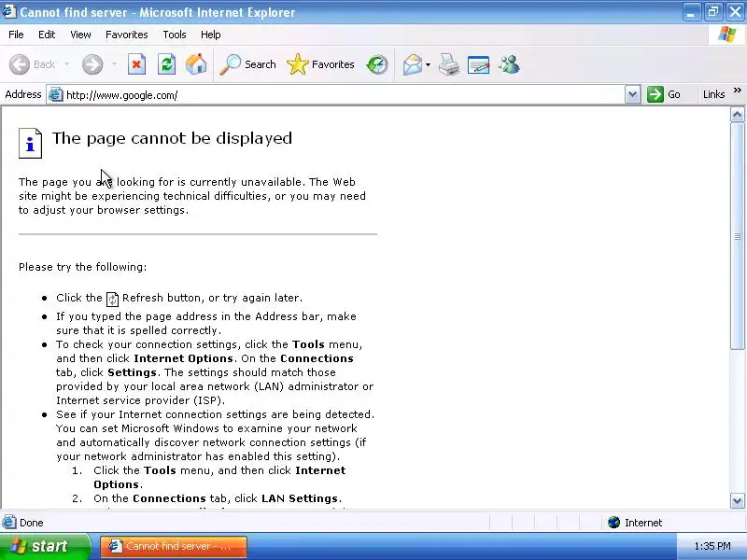Open Forward history dropdown arrow
The width and height of the screenshot is (747, 560).
(114, 64)
